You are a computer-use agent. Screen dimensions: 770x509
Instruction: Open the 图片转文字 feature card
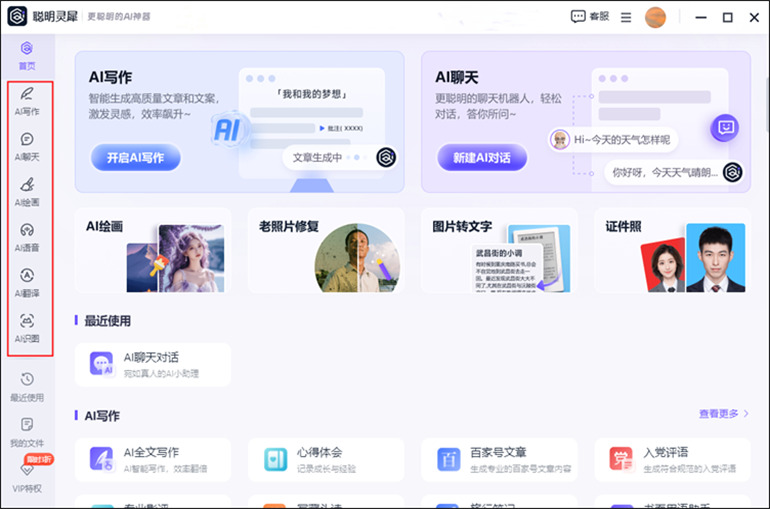coord(499,250)
